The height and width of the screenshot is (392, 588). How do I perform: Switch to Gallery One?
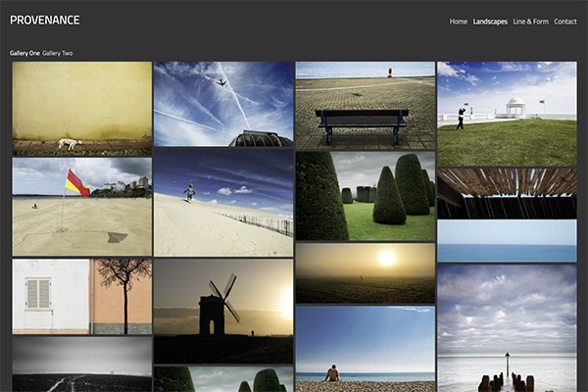[24, 53]
